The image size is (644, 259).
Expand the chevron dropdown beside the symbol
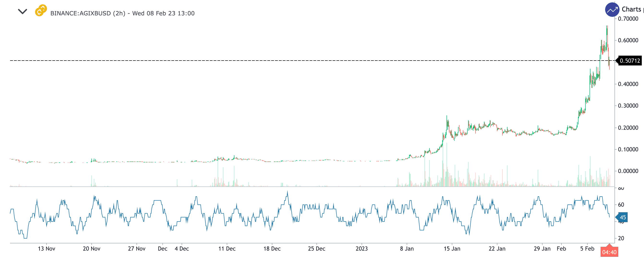(x=23, y=12)
